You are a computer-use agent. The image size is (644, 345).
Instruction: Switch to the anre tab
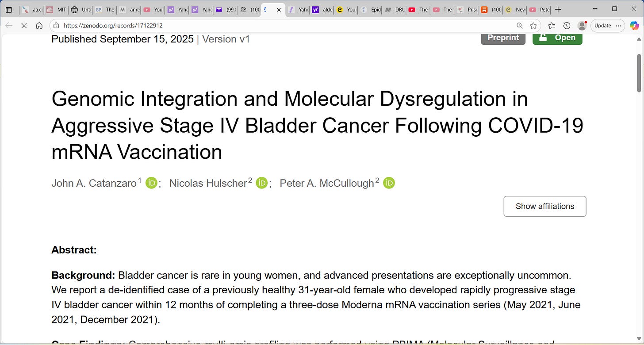(129, 9)
